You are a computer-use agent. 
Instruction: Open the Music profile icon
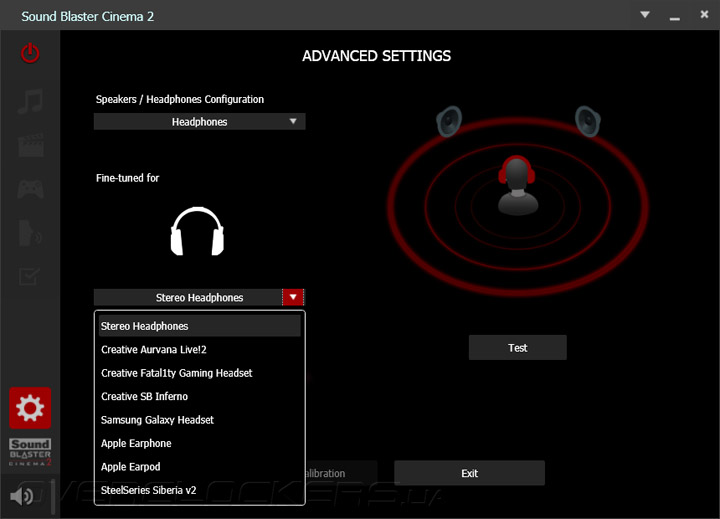point(30,101)
